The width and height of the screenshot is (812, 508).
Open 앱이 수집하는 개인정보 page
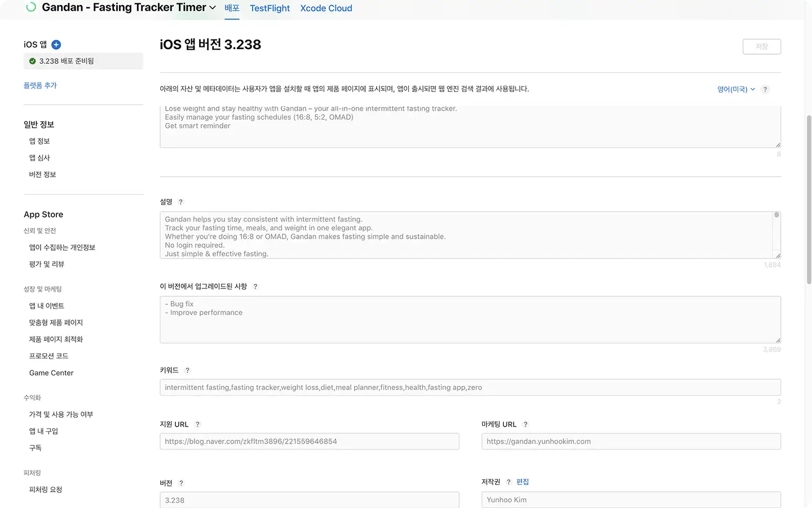[x=62, y=247]
